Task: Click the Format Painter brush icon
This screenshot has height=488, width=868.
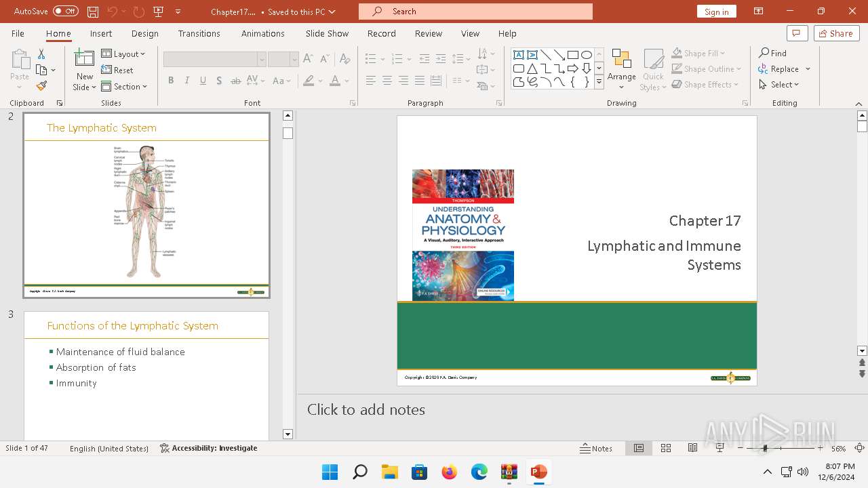Action: (41, 86)
